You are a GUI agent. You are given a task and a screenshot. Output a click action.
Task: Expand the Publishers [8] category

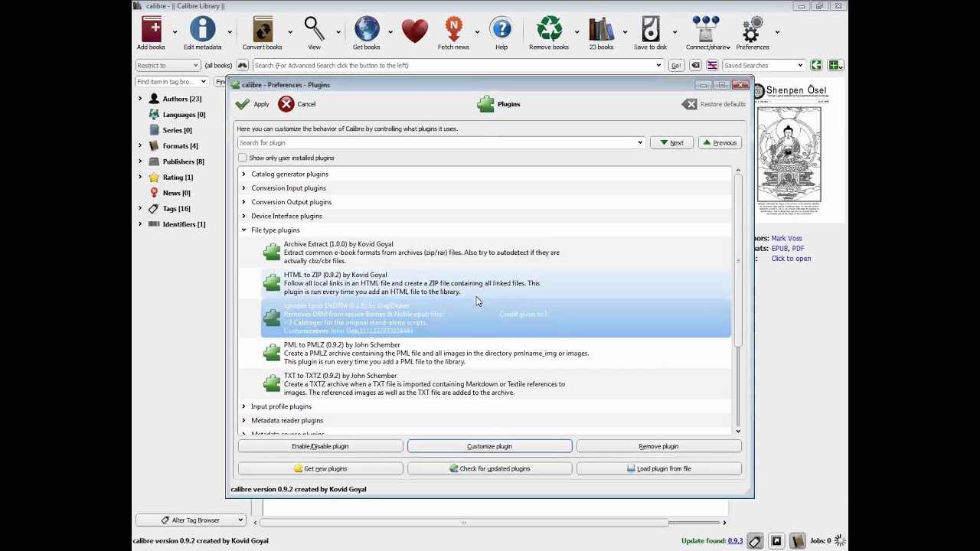coord(139,161)
